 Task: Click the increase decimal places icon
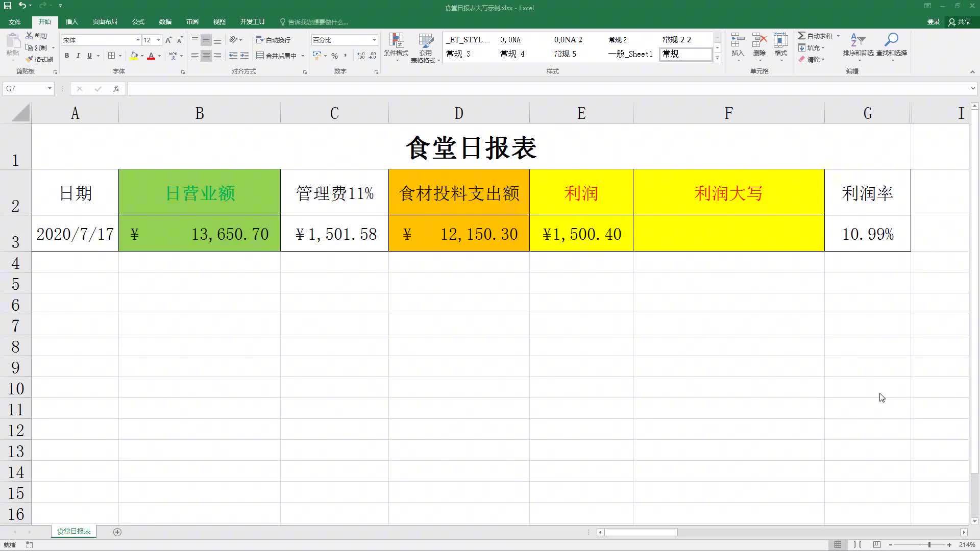point(361,56)
